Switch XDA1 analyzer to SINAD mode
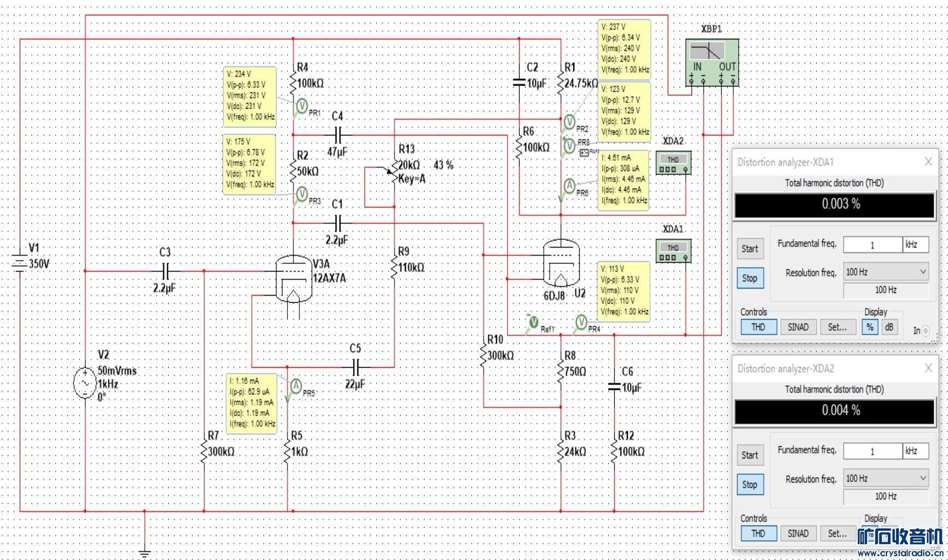This screenshot has height=560, width=948. click(x=798, y=327)
